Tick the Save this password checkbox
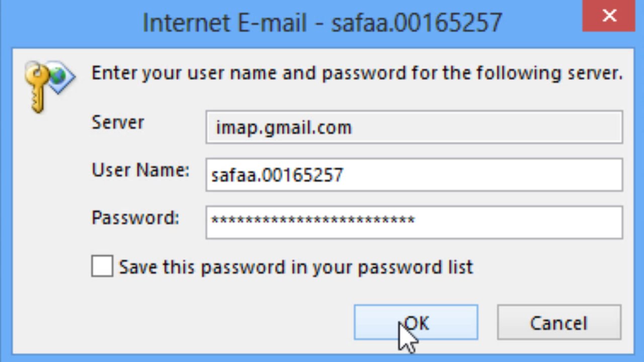 coord(102,266)
